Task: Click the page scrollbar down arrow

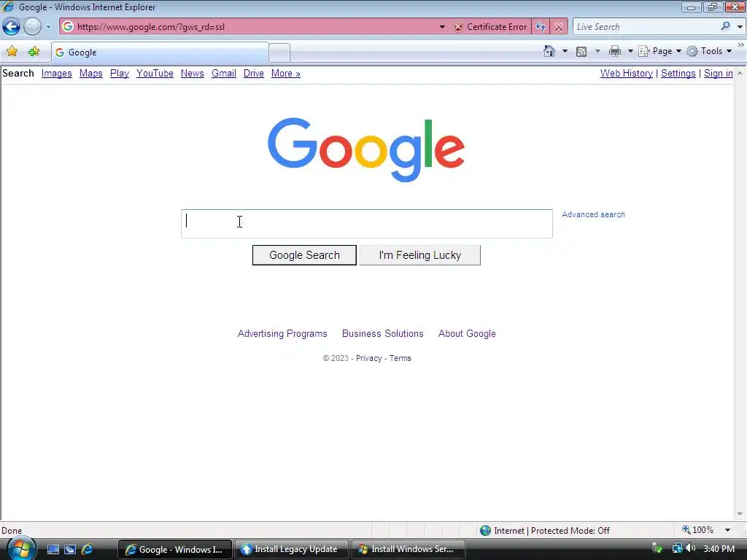Action: tap(740, 514)
